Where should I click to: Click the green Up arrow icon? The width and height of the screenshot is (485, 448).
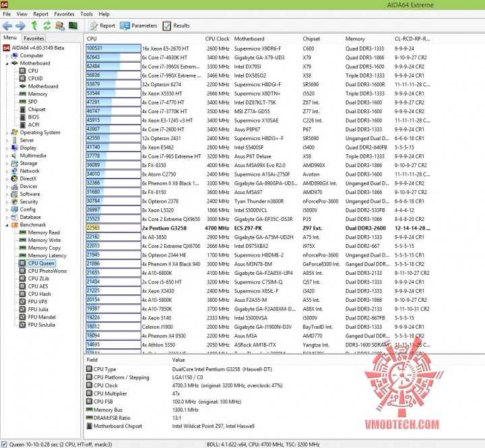pyautogui.click(x=34, y=26)
